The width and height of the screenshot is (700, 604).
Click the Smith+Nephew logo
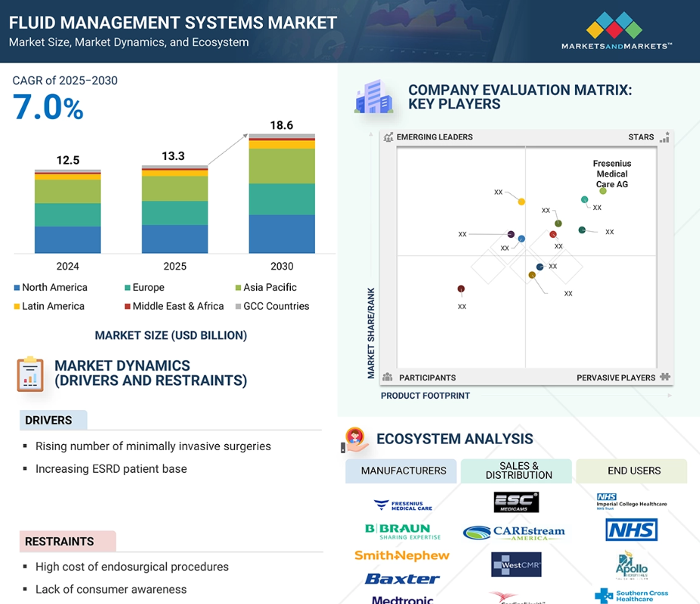pyautogui.click(x=402, y=555)
